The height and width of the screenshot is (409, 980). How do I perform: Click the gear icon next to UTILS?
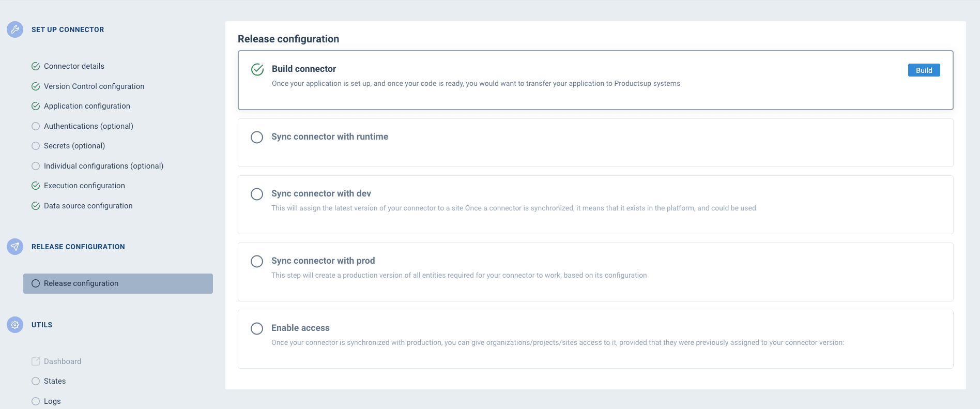[14, 325]
